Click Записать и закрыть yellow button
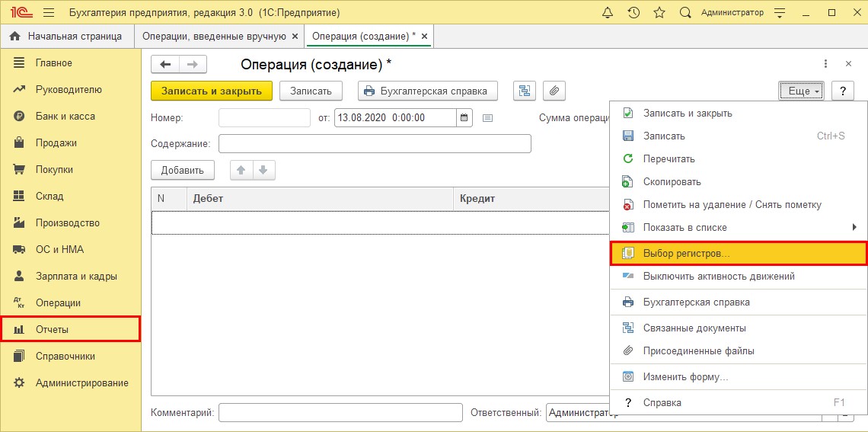The height and width of the screenshot is (432, 868). (x=212, y=91)
